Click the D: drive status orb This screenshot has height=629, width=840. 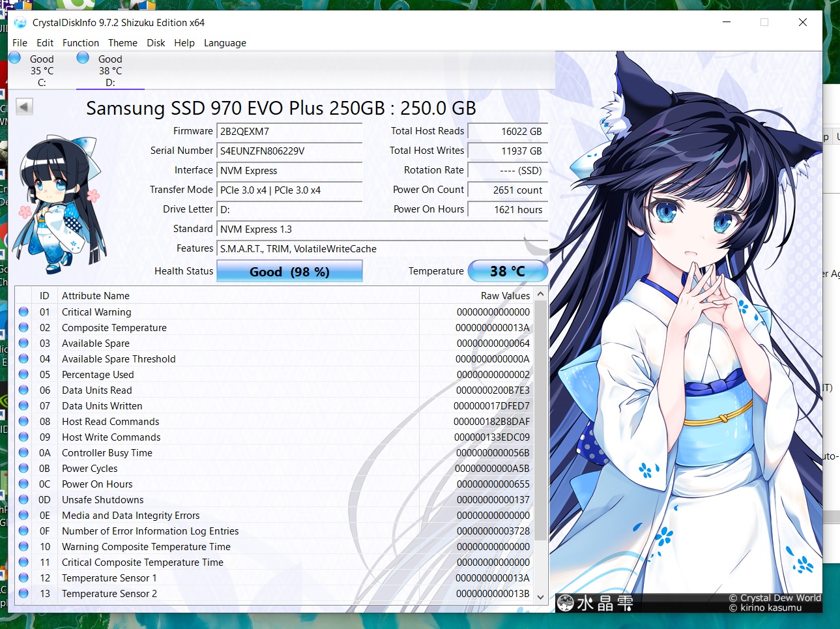click(83, 58)
